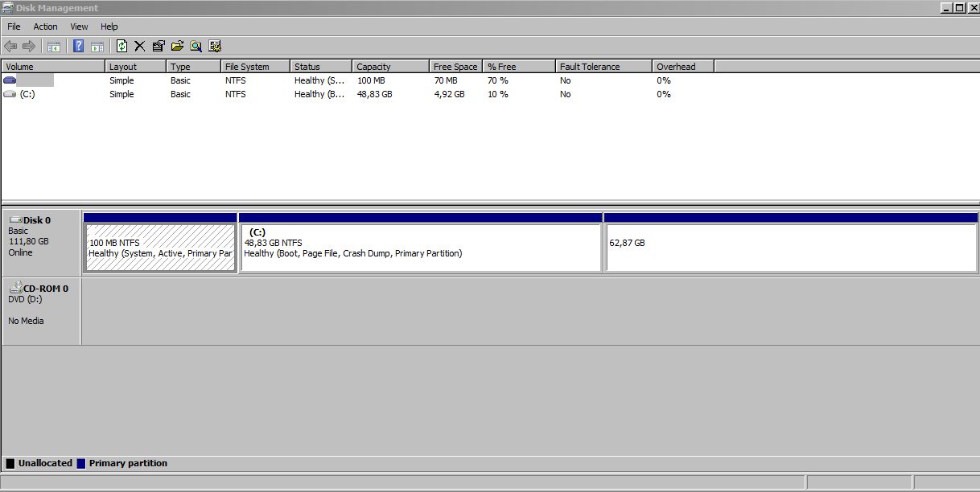This screenshot has height=492, width=980.
Task: Click the 'Primary partition' legend label
Action: pyautogui.click(x=128, y=463)
